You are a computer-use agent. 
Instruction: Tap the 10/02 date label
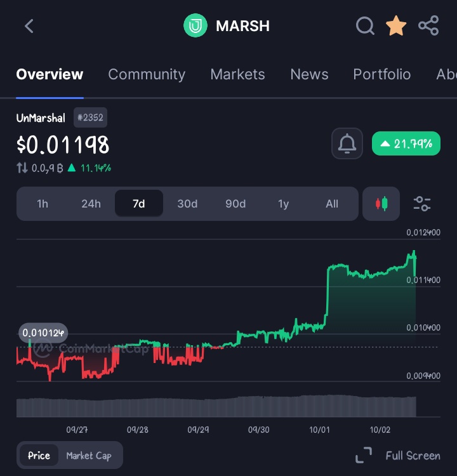tap(380, 430)
